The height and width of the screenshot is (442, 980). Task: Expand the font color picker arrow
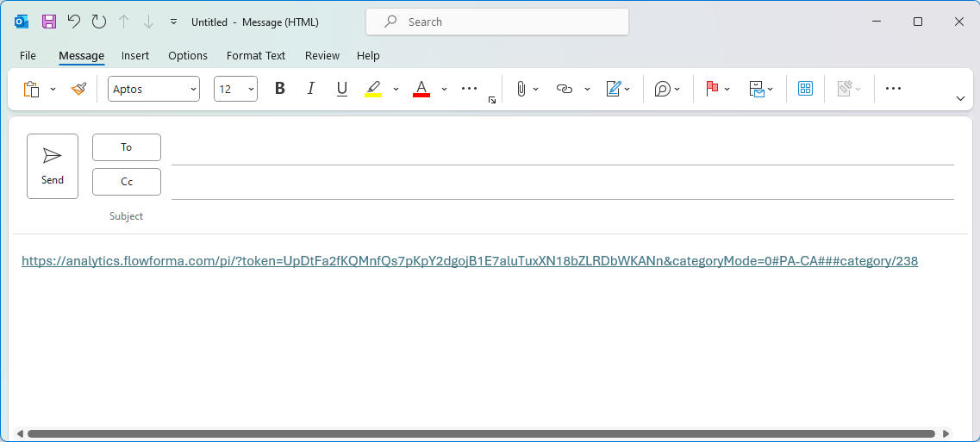pyautogui.click(x=445, y=89)
